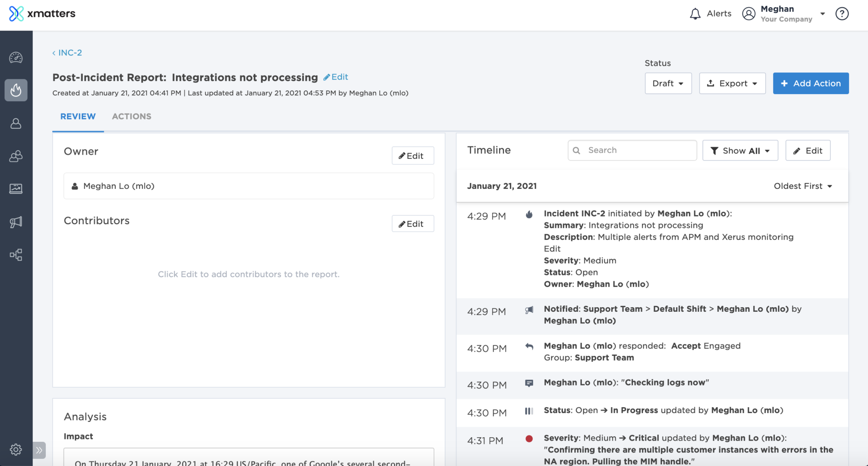Viewport: 868px width, 466px height.
Task: Open the Show All timeline filter dropdown
Action: (740, 150)
